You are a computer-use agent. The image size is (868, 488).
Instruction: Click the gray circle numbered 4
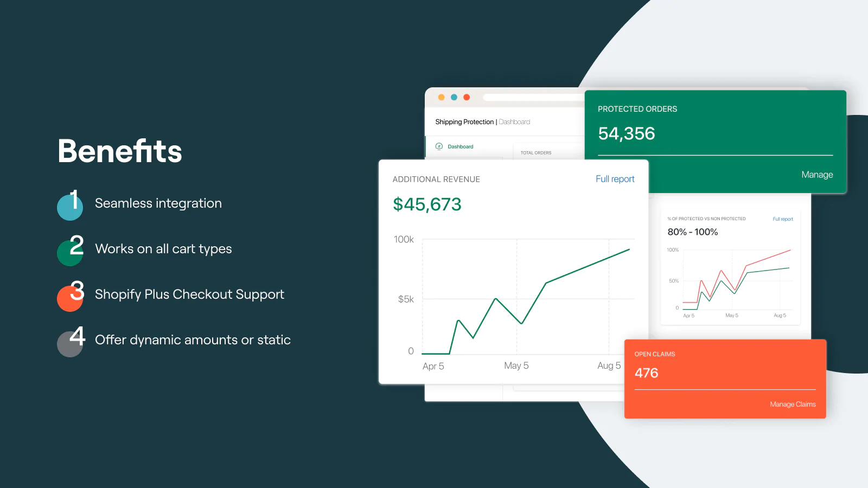tap(70, 344)
